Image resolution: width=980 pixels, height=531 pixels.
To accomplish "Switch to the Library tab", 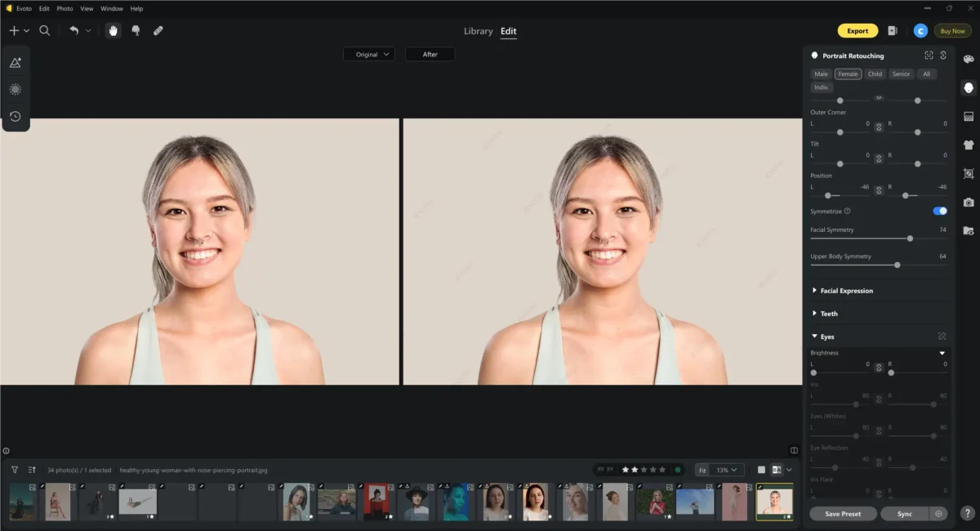I will tap(479, 31).
